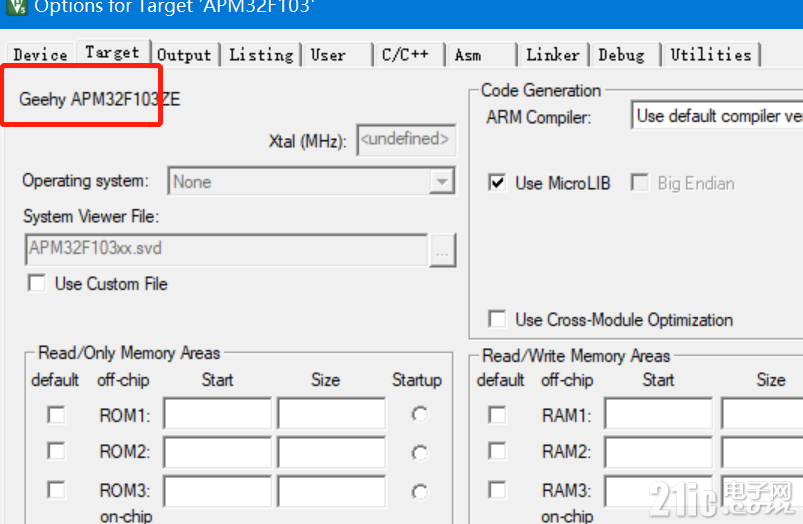
Task: Switch to the Debug tab
Action: coord(625,54)
